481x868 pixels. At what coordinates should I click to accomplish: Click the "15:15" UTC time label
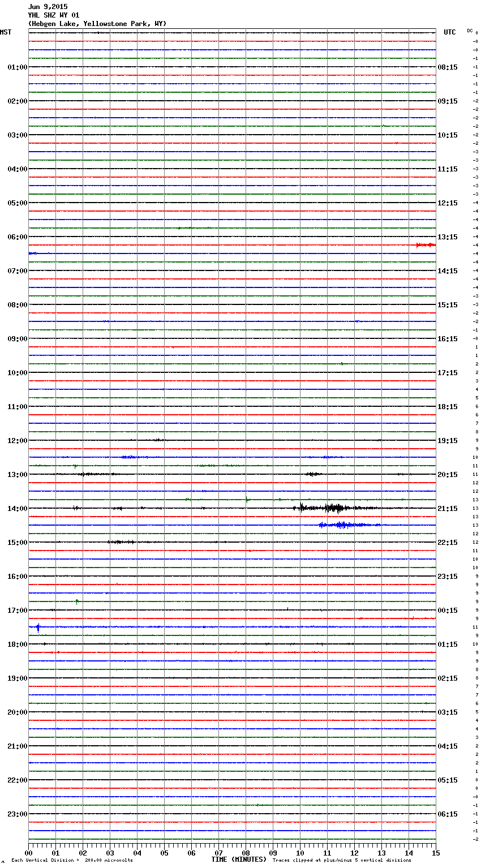pos(448,305)
